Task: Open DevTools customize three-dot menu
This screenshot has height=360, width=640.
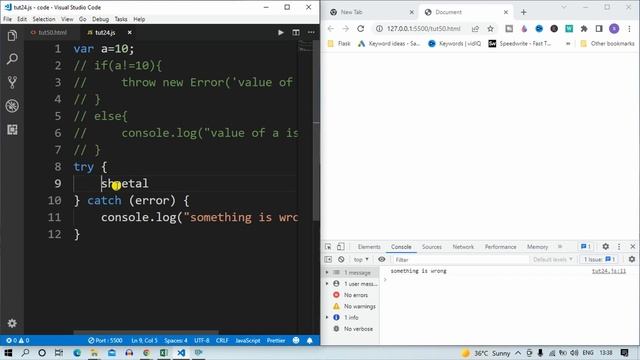Action: click(619, 247)
